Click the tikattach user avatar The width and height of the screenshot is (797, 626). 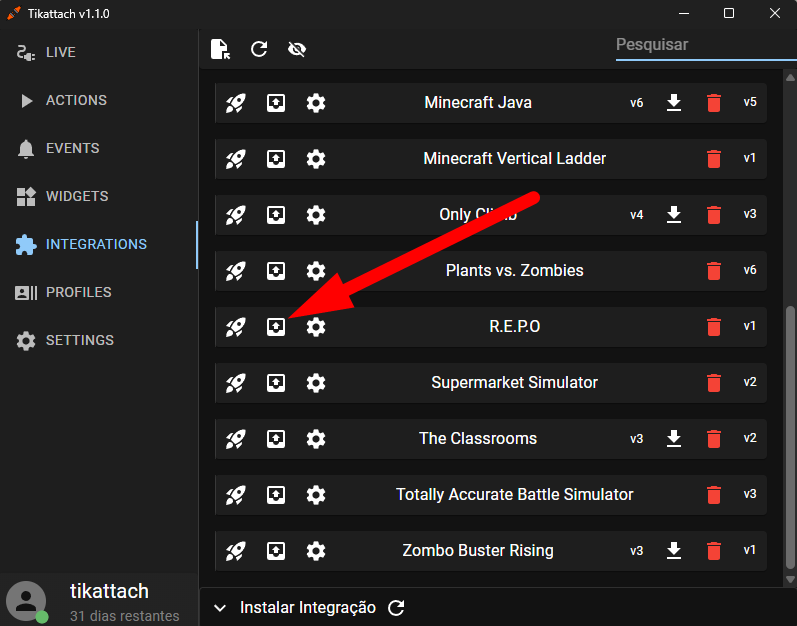(x=26, y=601)
